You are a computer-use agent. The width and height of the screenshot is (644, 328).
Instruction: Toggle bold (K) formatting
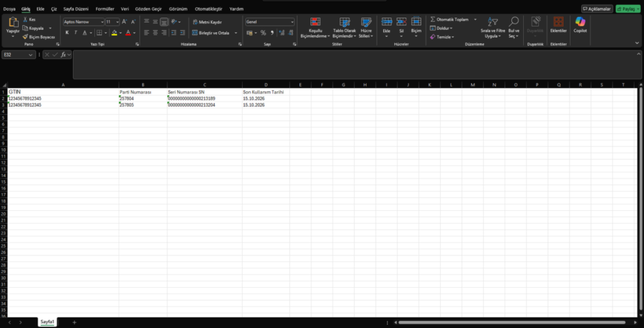(x=67, y=33)
